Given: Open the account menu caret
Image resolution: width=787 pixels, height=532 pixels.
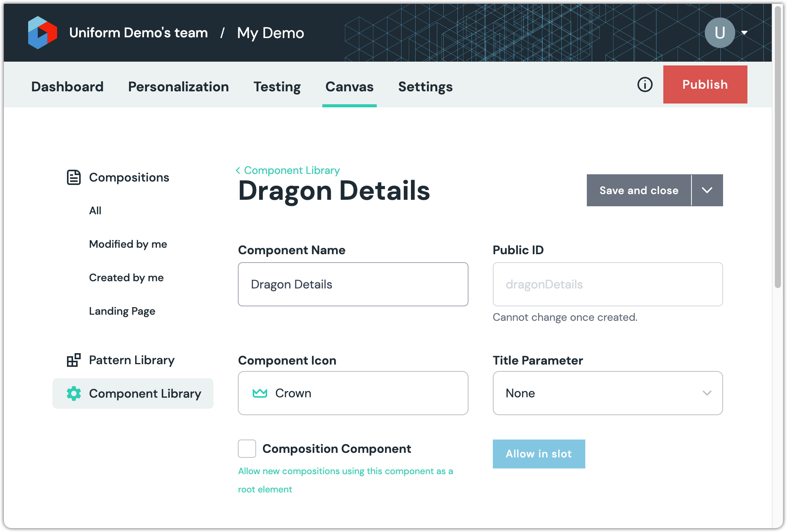Looking at the screenshot, I should coord(744,33).
